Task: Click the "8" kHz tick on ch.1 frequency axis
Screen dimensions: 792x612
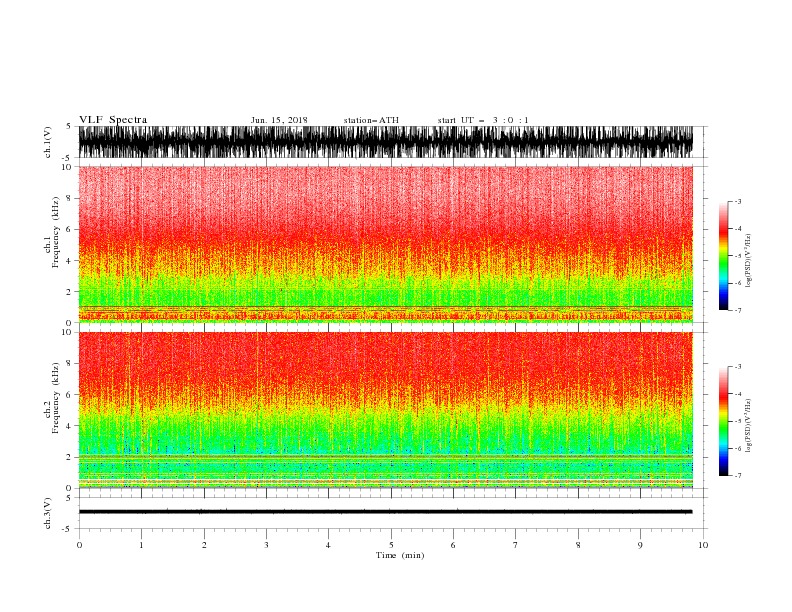Action: 69,198
